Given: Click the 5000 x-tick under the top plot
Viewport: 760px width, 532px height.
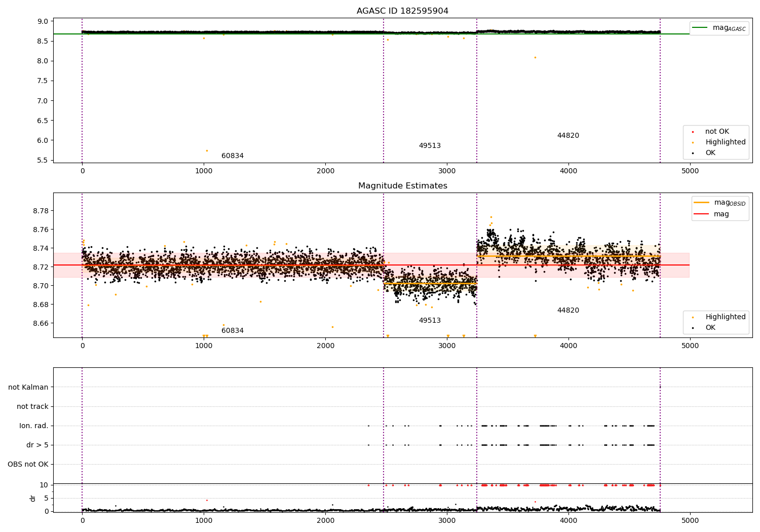Looking at the screenshot, I should click(x=690, y=171).
